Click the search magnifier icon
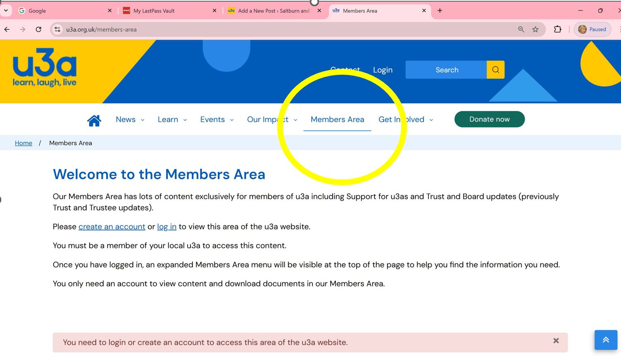This screenshot has height=364, width=621. coord(495,70)
